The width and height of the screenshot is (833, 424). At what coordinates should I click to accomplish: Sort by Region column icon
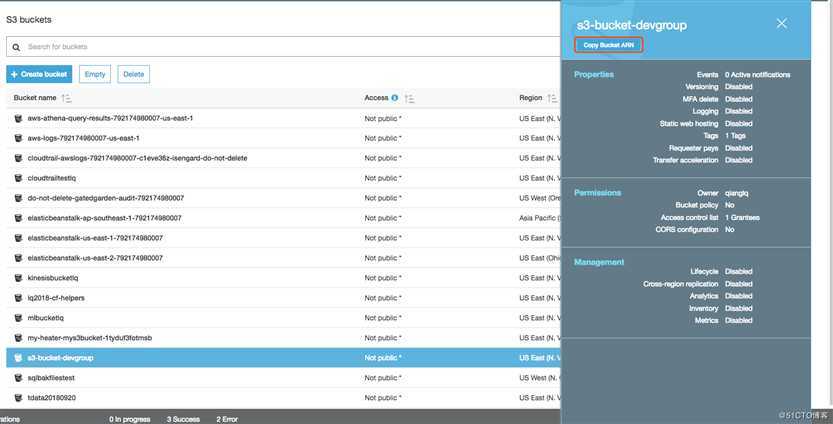(552, 98)
